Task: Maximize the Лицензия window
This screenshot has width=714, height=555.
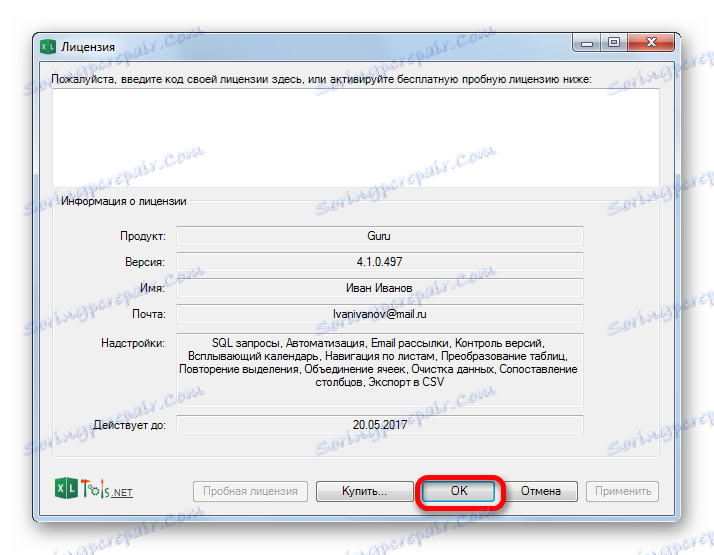Action: pos(613,43)
